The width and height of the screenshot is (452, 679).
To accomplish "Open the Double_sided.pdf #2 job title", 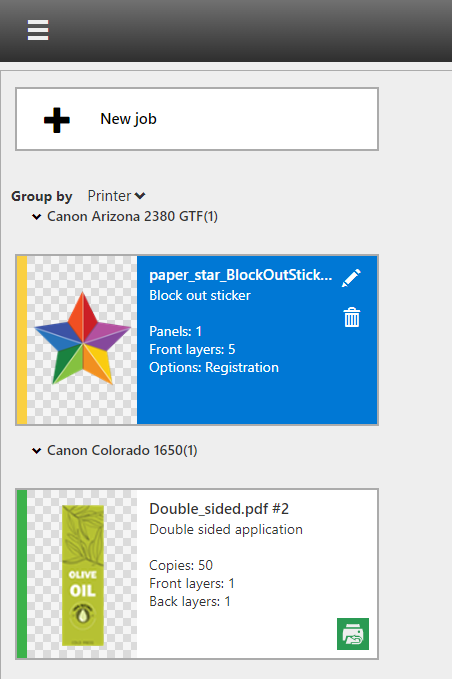I will click(x=219, y=509).
